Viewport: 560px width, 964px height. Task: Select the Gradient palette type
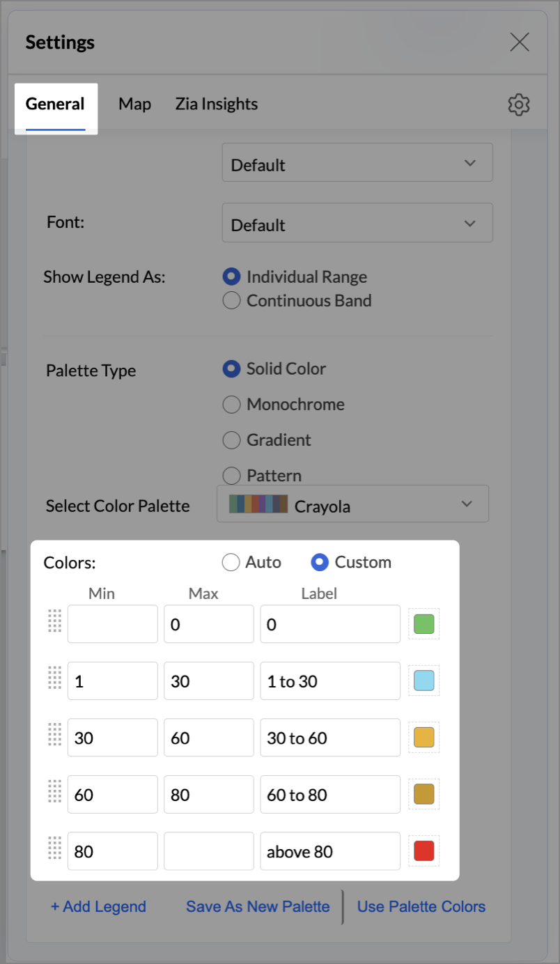(231, 440)
